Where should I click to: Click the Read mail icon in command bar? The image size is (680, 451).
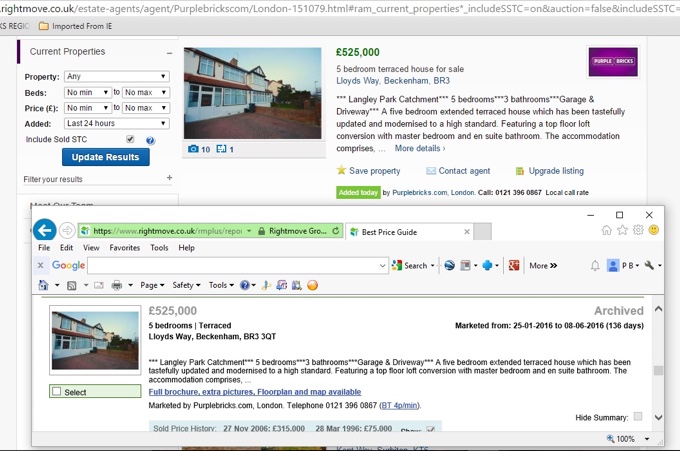[x=99, y=285]
